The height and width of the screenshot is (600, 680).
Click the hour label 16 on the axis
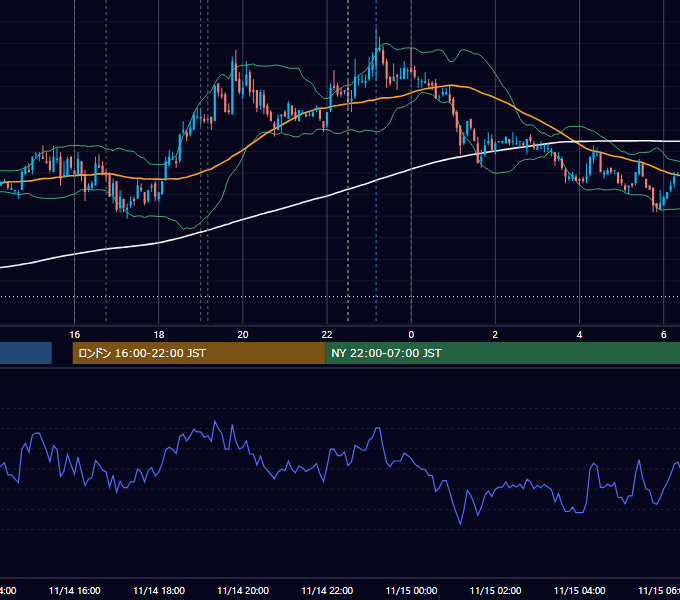coord(75,334)
